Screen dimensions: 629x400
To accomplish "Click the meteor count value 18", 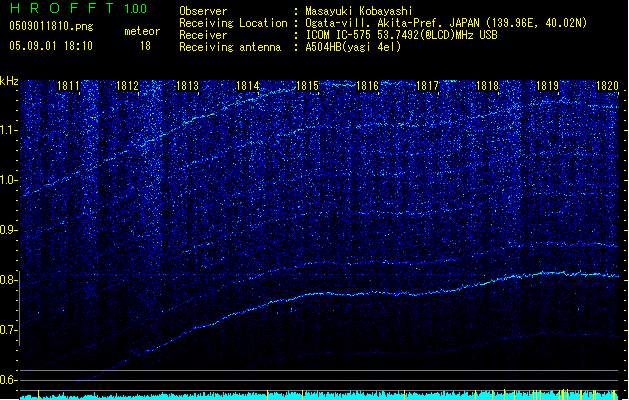I will [x=145, y=46].
